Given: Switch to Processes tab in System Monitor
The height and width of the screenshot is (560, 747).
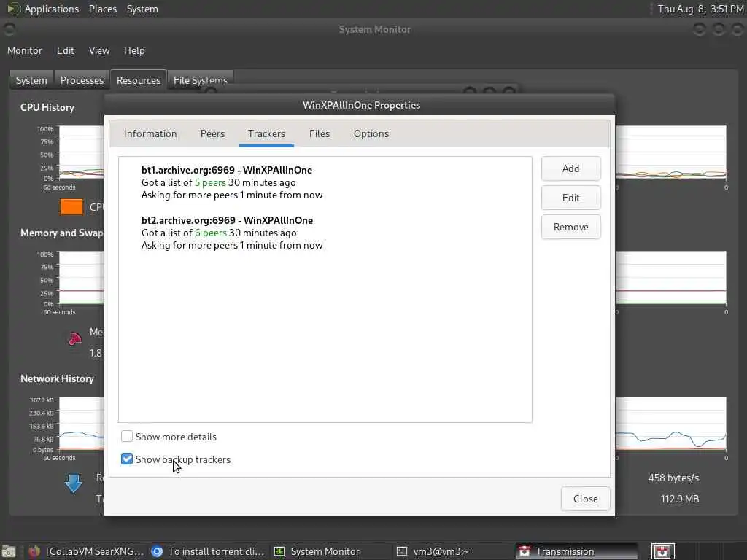Looking at the screenshot, I should (82, 80).
